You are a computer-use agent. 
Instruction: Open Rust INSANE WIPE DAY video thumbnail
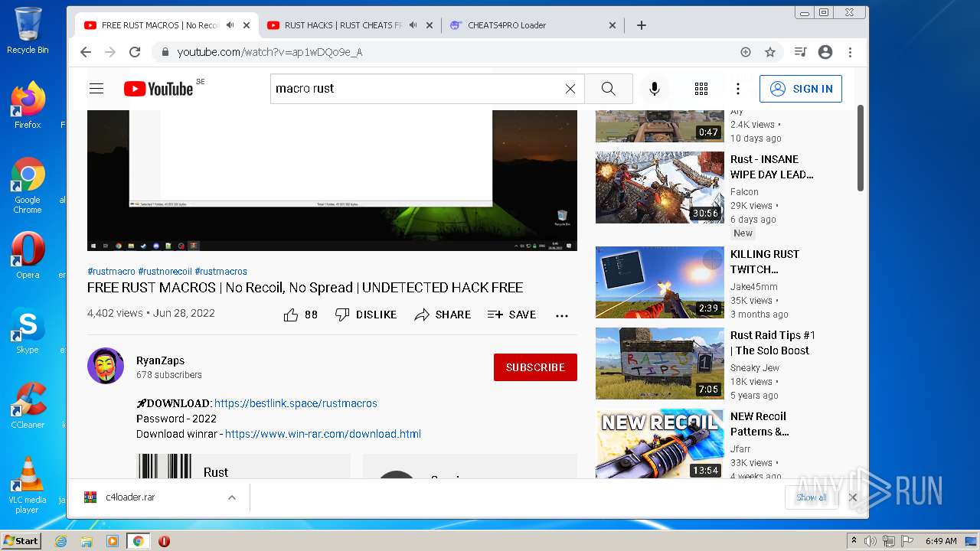(x=660, y=187)
